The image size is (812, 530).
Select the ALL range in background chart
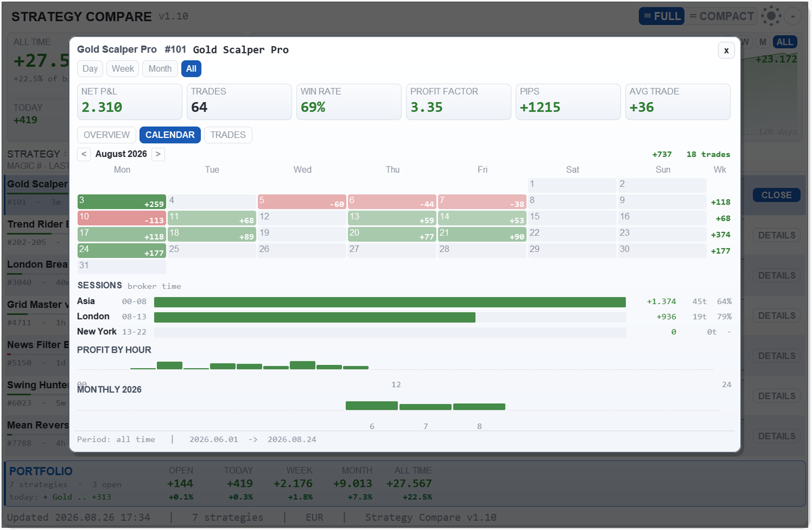tap(785, 42)
